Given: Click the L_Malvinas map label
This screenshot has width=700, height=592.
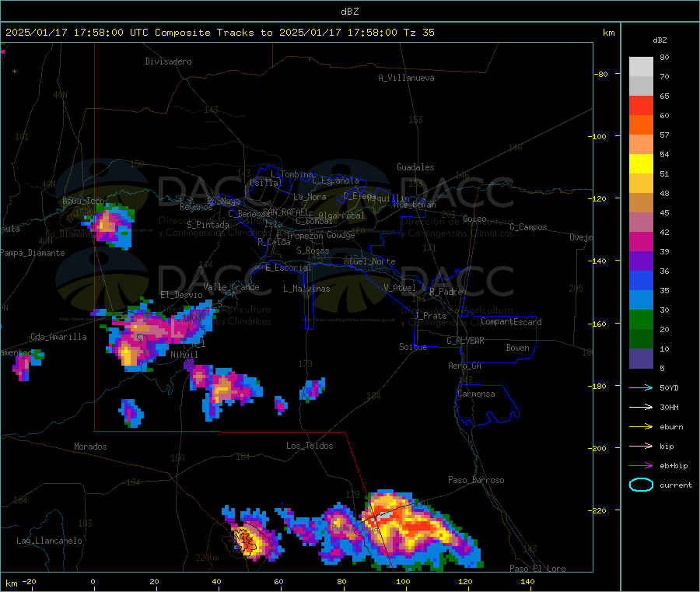Looking at the screenshot, I should pos(306,289).
